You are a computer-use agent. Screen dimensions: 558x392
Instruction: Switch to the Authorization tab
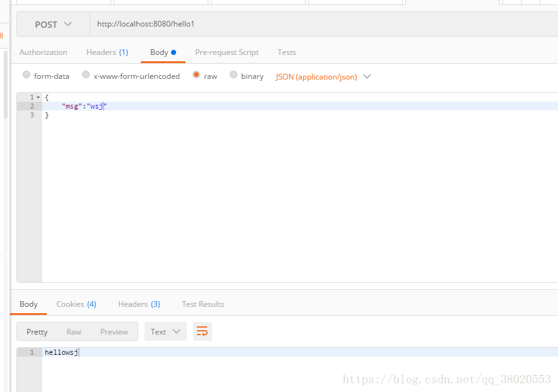coord(44,52)
